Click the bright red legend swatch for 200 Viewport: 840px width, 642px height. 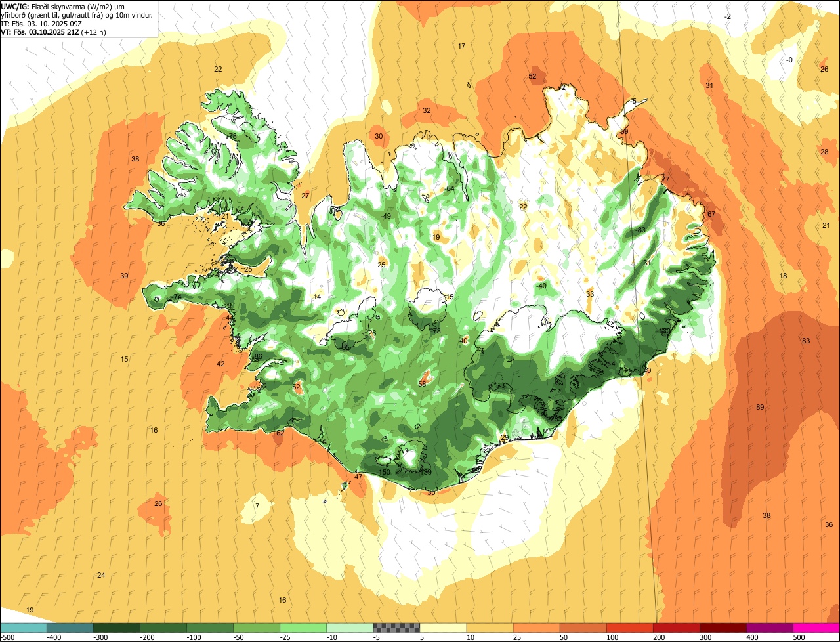[677, 628]
